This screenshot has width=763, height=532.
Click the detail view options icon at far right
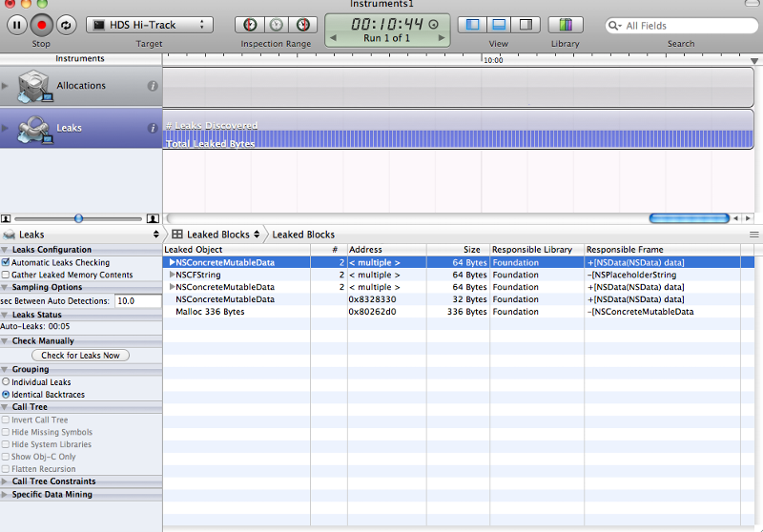point(754,235)
